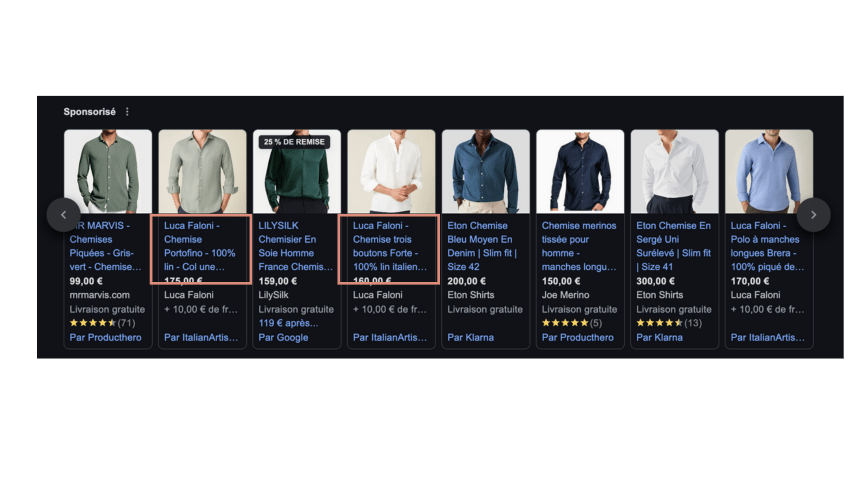866x487 pixels.
Task: Click the 99,00 € price
Action: (x=86, y=281)
